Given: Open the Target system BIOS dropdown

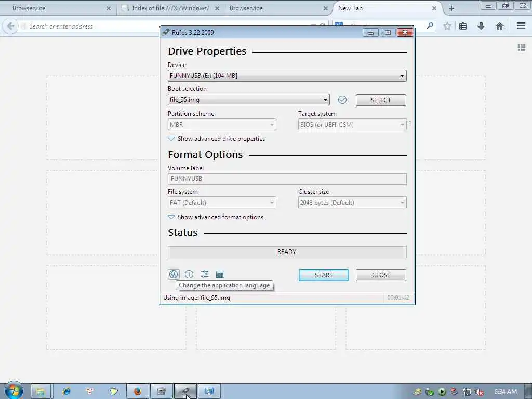Looking at the screenshot, I should (x=352, y=125).
